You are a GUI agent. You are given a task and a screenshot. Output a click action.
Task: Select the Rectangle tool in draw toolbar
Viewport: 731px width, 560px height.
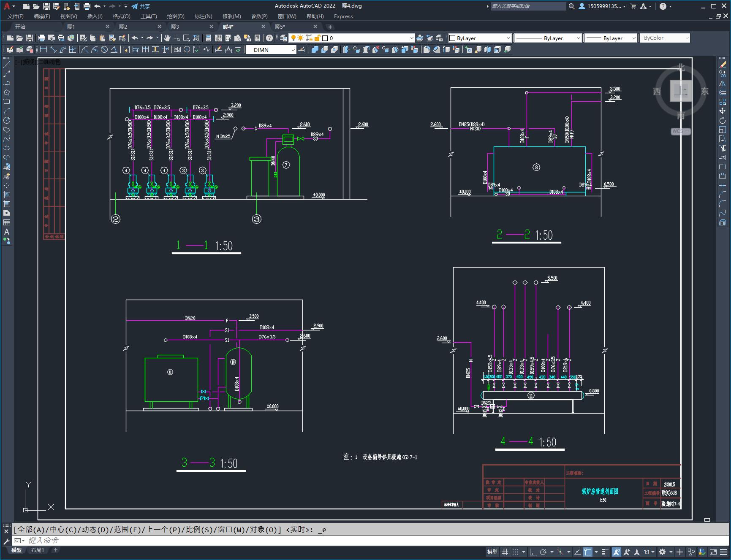point(7,102)
